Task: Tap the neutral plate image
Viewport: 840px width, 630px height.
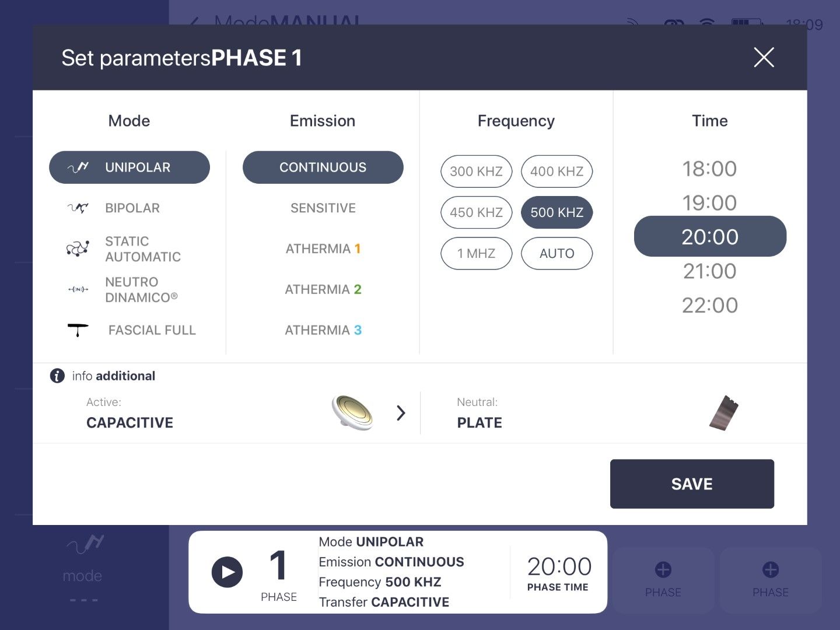Action: (x=724, y=413)
